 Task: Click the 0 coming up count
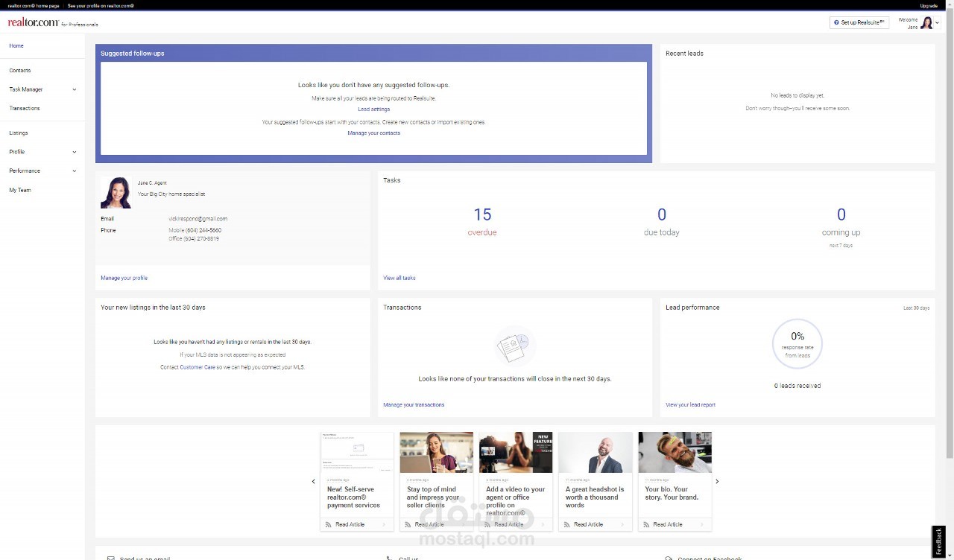coord(841,214)
